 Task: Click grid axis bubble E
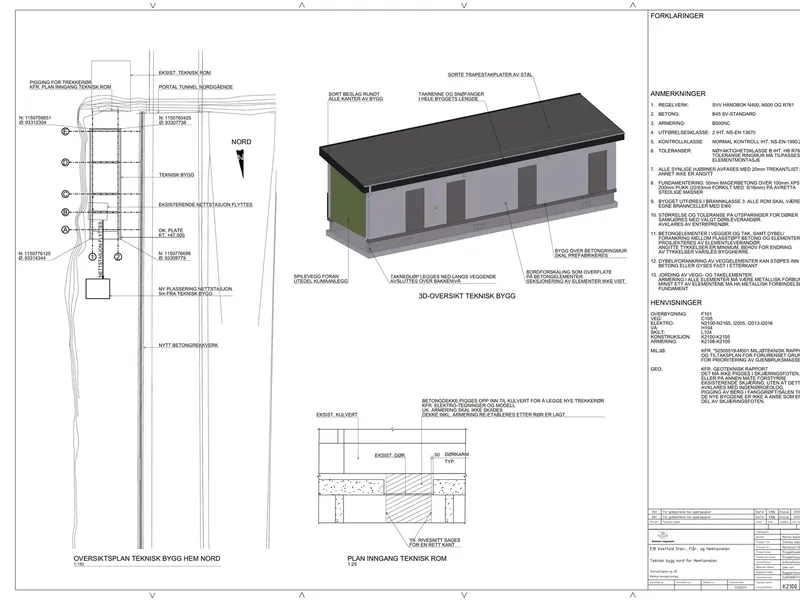[65, 132]
